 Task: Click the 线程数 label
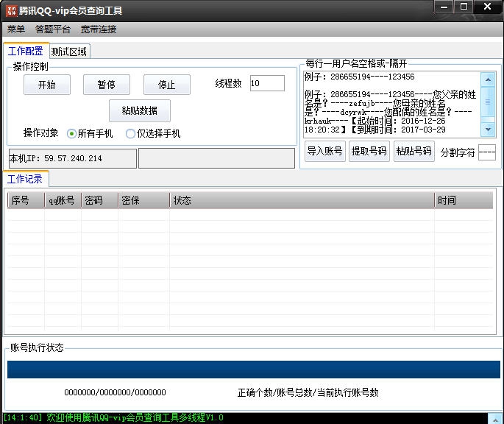coord(228,83)
